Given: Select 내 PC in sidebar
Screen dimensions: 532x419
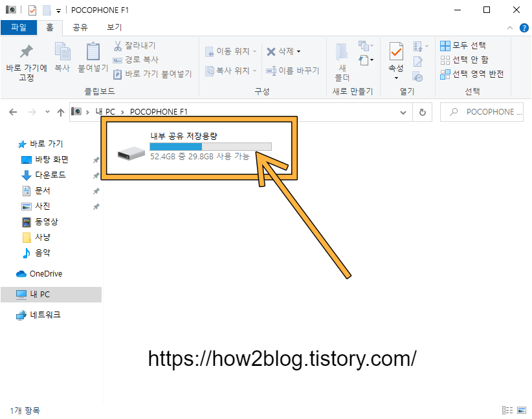Looking at the screenshot, I should pyautogui.click(x=51, y=295).
